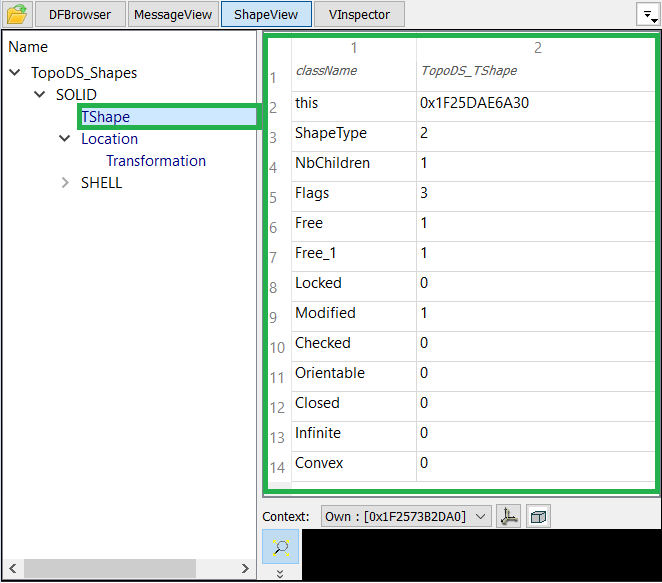The height and width of the screenshot is (583, 662).
Task: Collapse the SOLID tree node
Action: pyautogui.click(x=40, y=95)
